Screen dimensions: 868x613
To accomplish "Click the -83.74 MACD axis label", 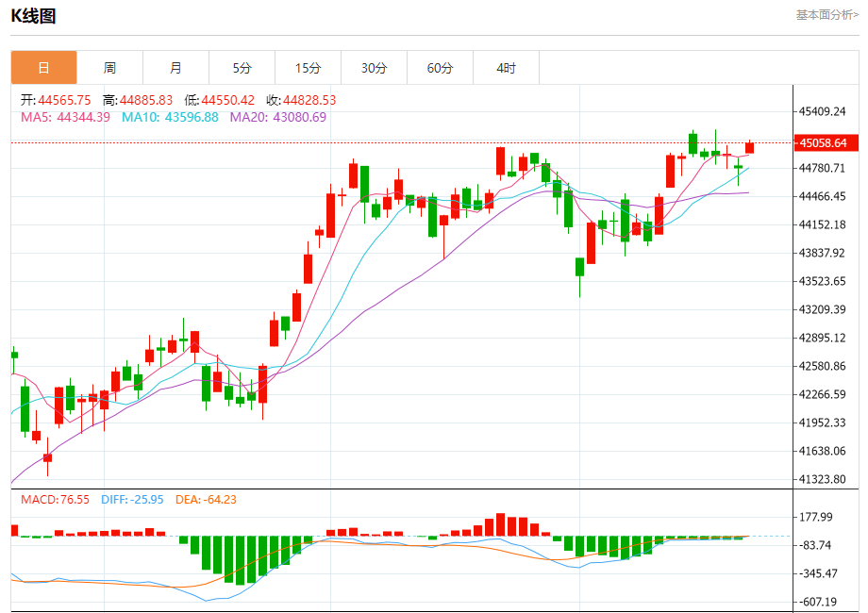I will point(815,545).
